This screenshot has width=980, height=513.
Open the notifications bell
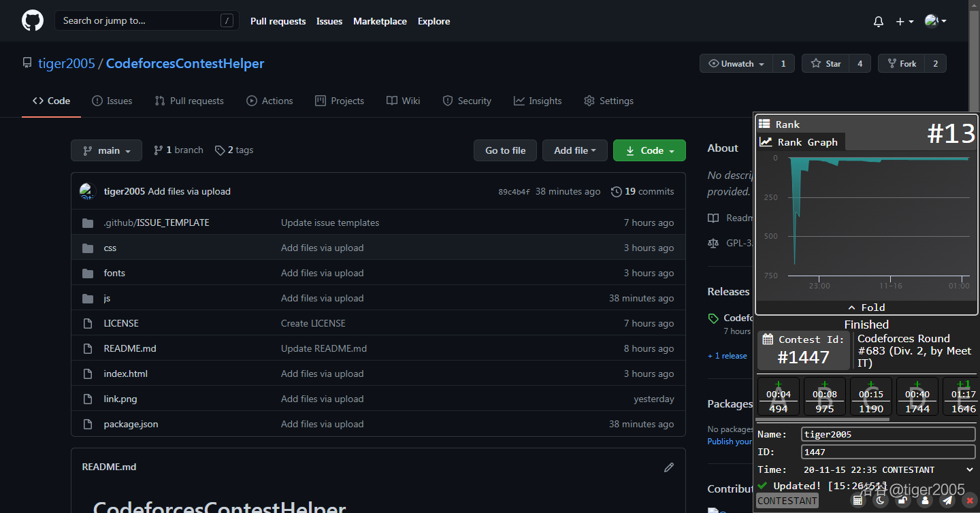[879, 21]
